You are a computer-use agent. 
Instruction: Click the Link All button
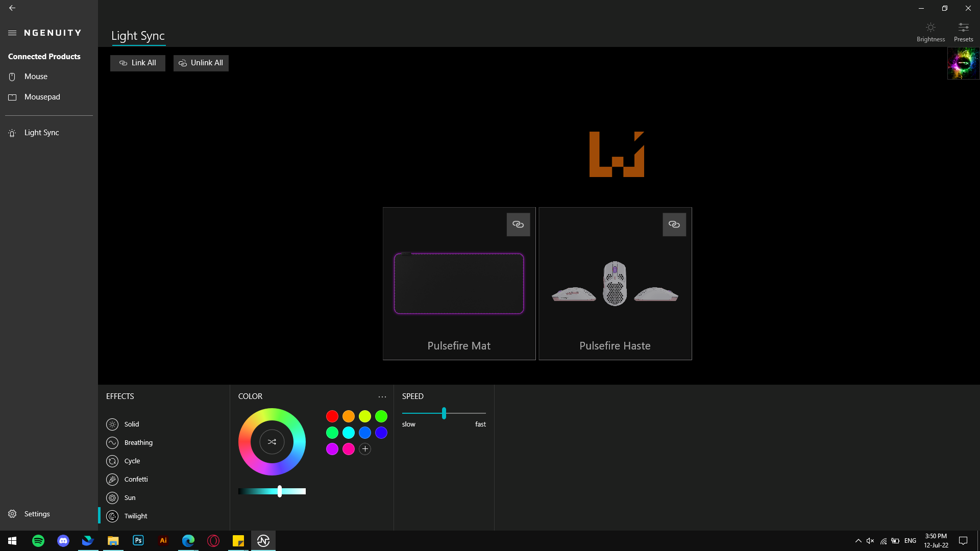click(138, 63)
